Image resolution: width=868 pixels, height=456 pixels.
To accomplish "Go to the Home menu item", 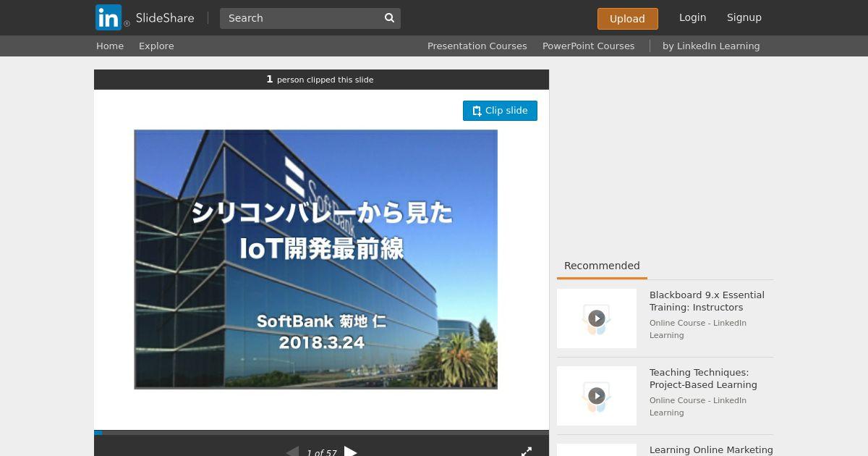I will pyautogui.click(x=110, y=46).
